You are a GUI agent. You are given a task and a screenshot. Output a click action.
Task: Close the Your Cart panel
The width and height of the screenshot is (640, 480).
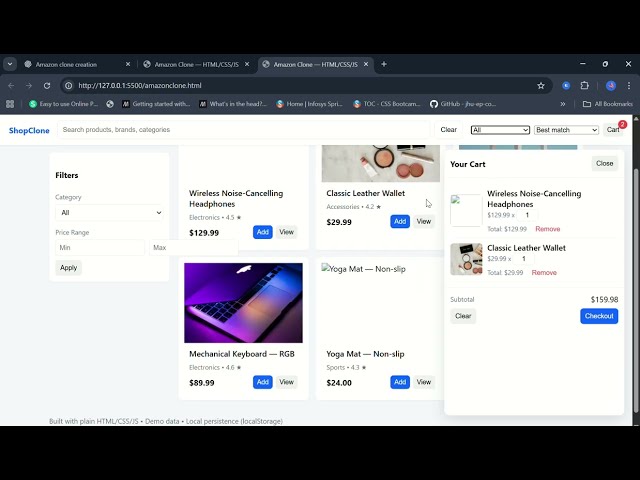(x=604, y=163)
